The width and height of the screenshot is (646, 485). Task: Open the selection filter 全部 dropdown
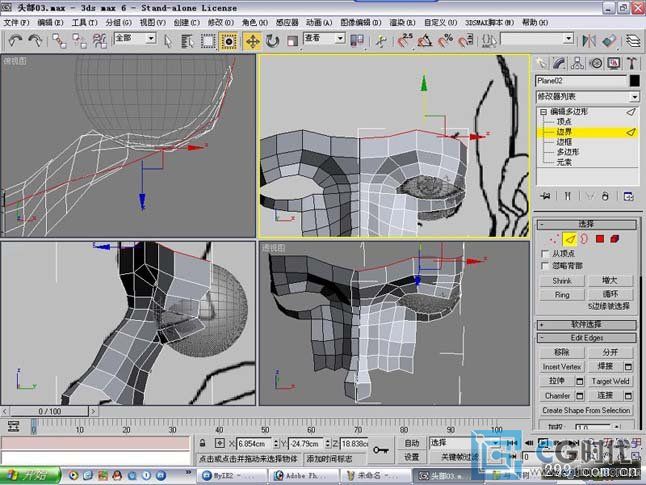[x=151, y=39]
